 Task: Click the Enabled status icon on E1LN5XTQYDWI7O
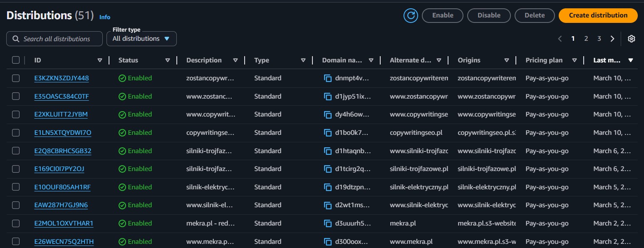click(122, 132)
